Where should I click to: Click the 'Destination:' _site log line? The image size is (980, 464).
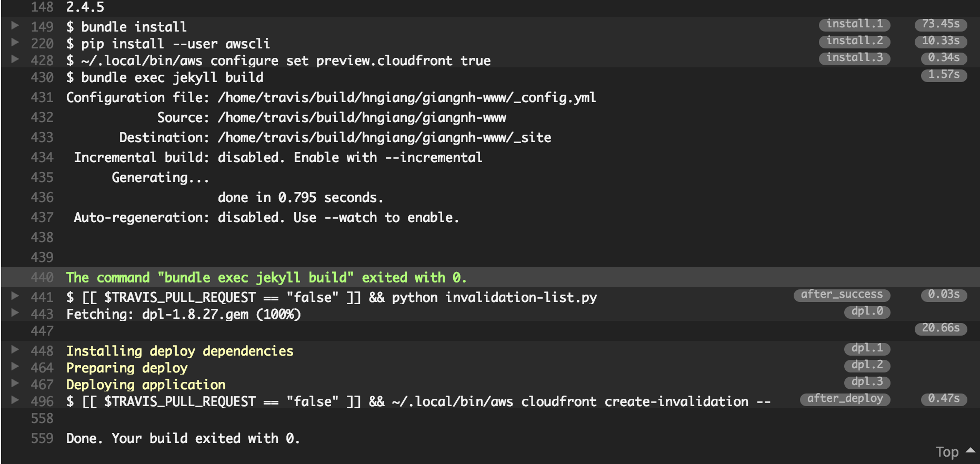[x=335, y=137]
